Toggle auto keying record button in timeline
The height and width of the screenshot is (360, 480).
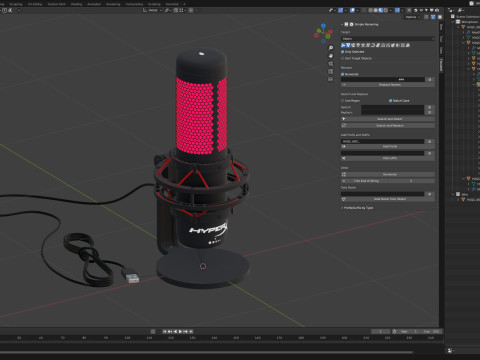pos(153,331)
